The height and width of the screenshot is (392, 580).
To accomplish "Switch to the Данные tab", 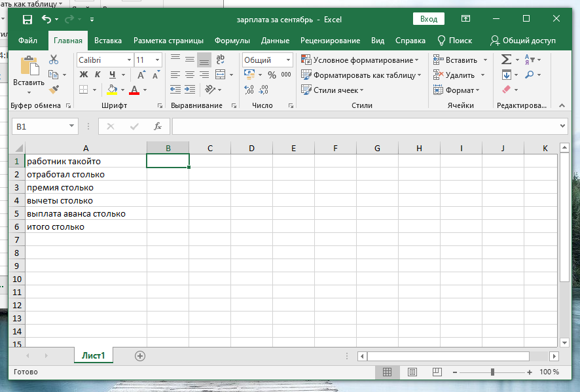I will point(275,41).
